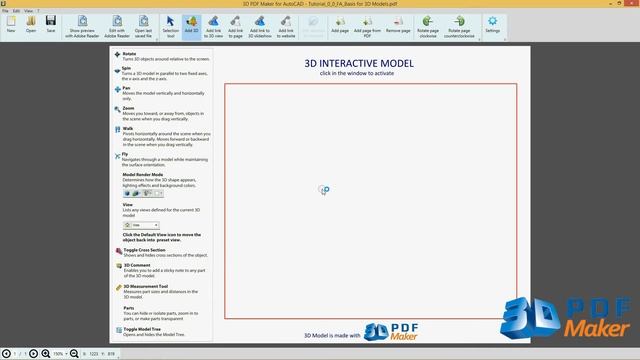Screen dimensions: 640x360
Task: Zoom in with magnifier plus
Action: pyautogui.click(x=45, y=354)
